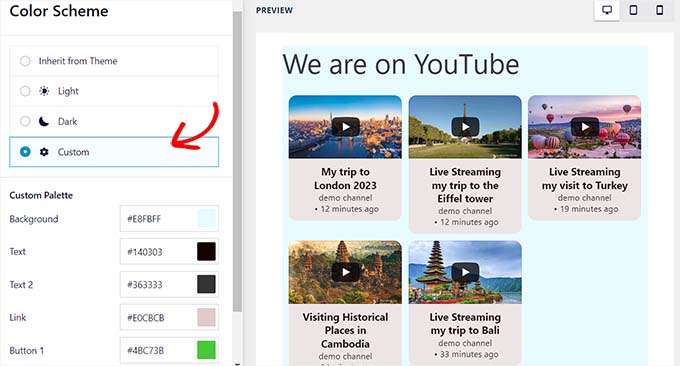The image size is (680, 366).
Task: Click the 'Background' palette label
Action: click(34, 219)
